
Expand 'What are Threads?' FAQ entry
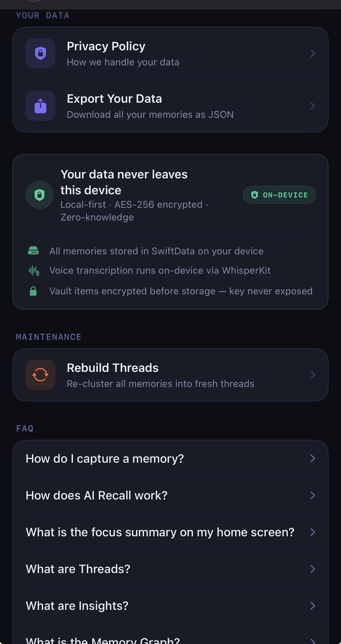click(78, 569)
